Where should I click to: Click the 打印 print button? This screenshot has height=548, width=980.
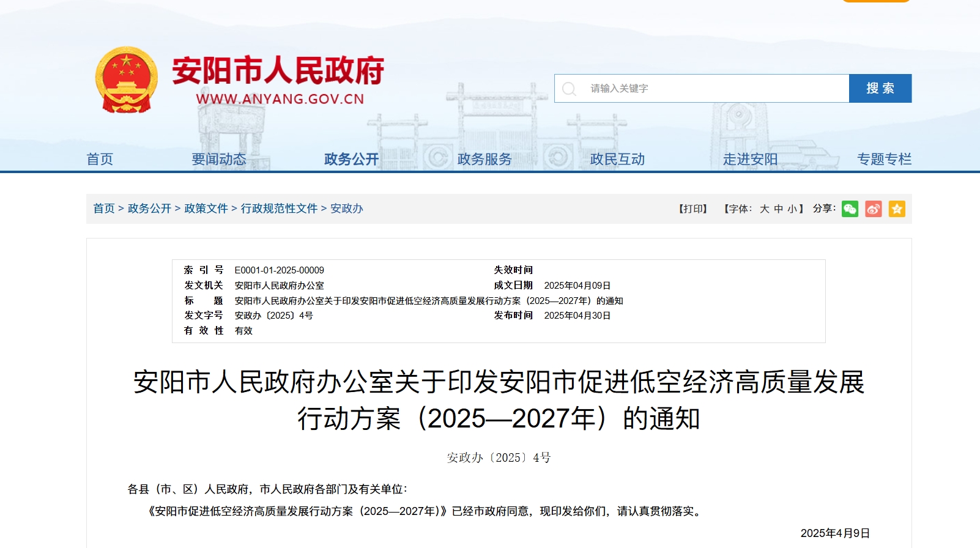[692, 209]
